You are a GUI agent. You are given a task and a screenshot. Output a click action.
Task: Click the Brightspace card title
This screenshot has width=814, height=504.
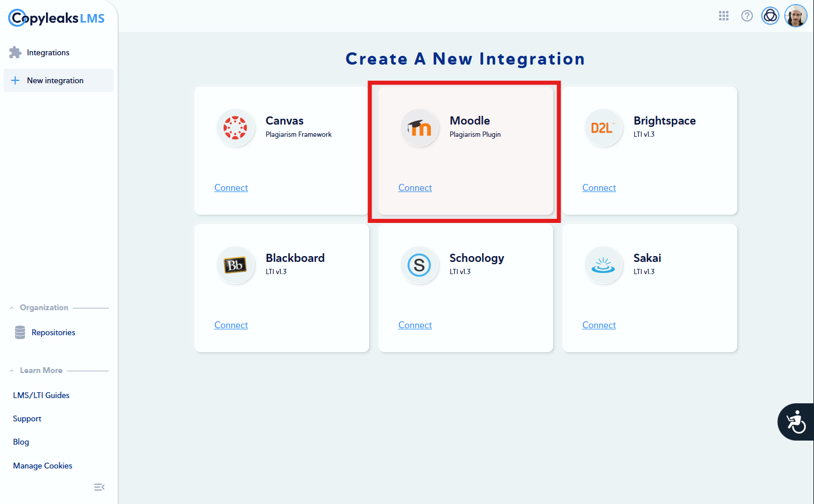[664, 120]
